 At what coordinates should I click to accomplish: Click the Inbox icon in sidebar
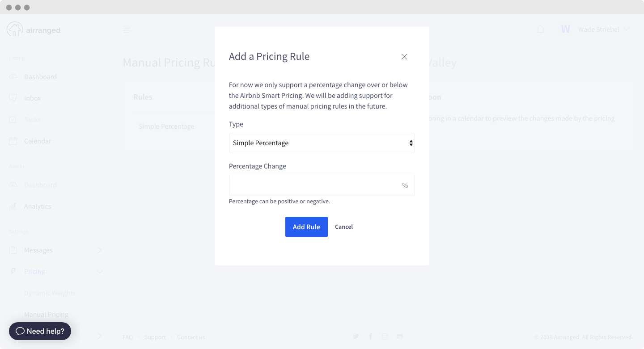click(13, 98)
